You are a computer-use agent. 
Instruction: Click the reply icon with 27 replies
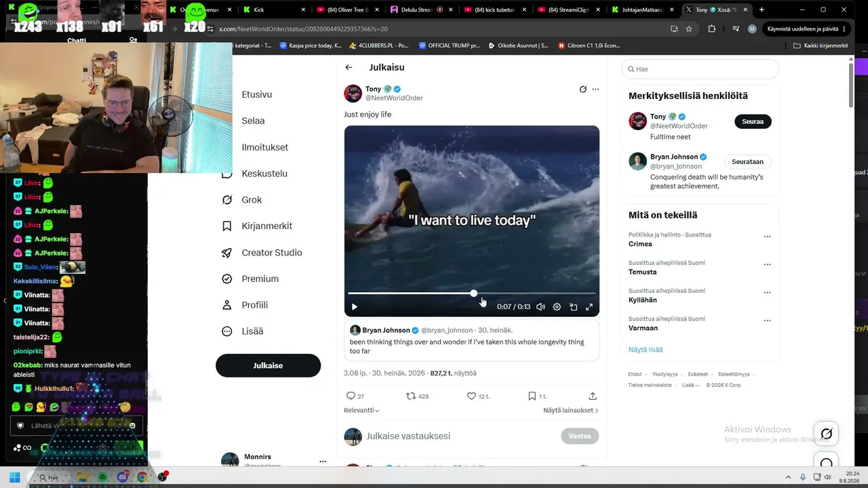point(351,396)
